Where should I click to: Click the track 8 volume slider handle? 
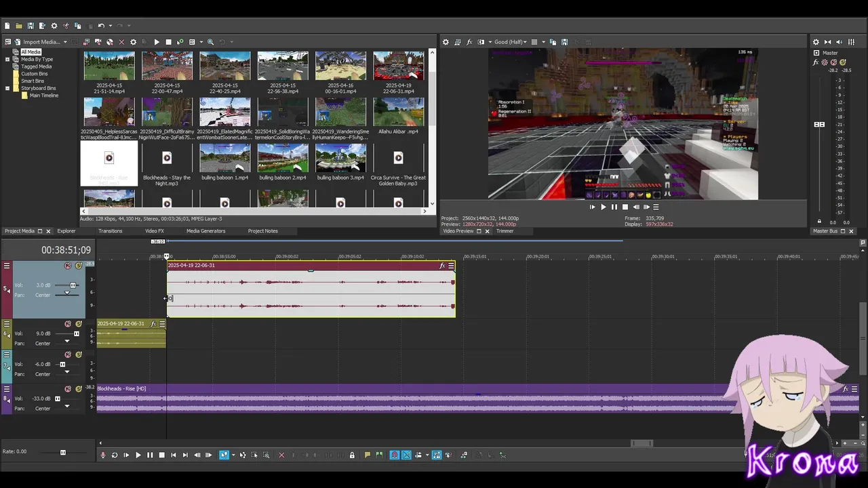click(x=57, y=399)
